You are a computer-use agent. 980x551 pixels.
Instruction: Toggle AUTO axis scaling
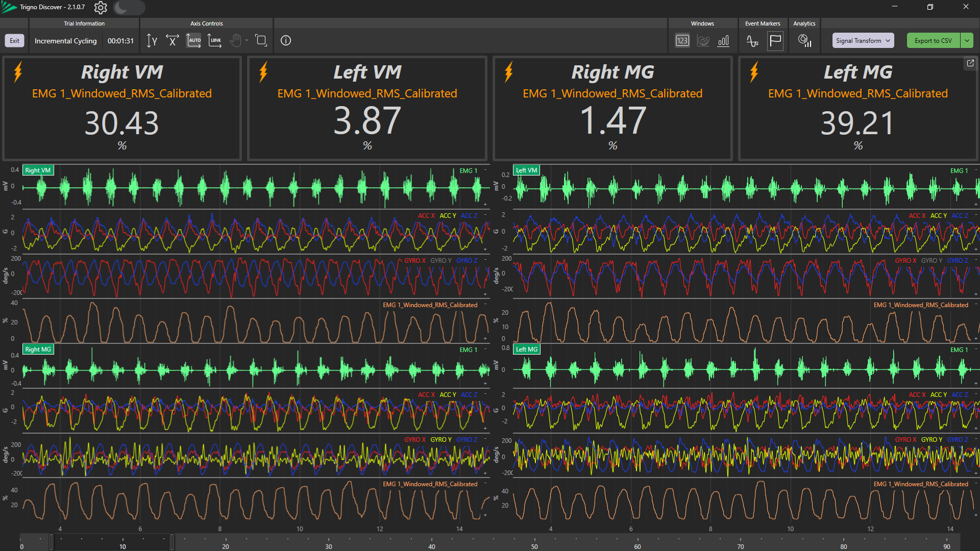194,41
